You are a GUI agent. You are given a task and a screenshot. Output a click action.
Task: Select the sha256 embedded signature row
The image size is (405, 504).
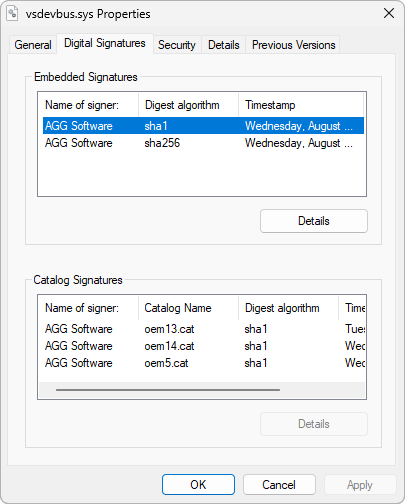203,143
